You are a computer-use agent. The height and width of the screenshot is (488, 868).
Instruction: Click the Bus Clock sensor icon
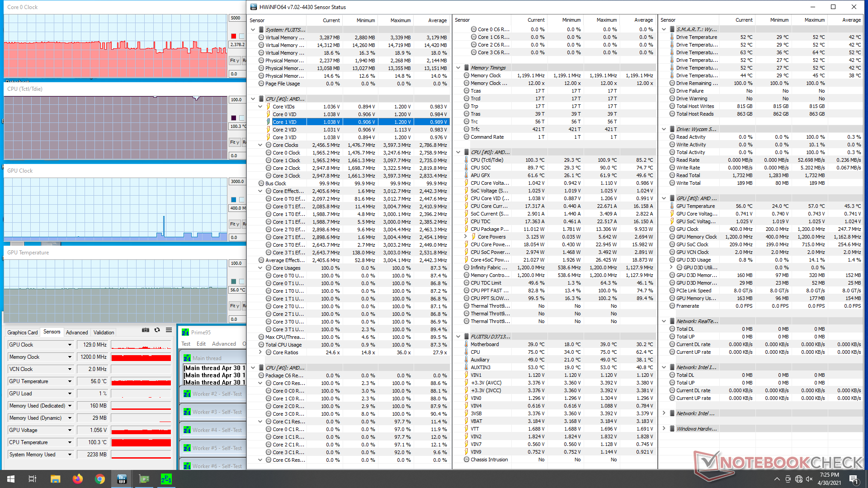pyautogui.click(x=261, y=183)
